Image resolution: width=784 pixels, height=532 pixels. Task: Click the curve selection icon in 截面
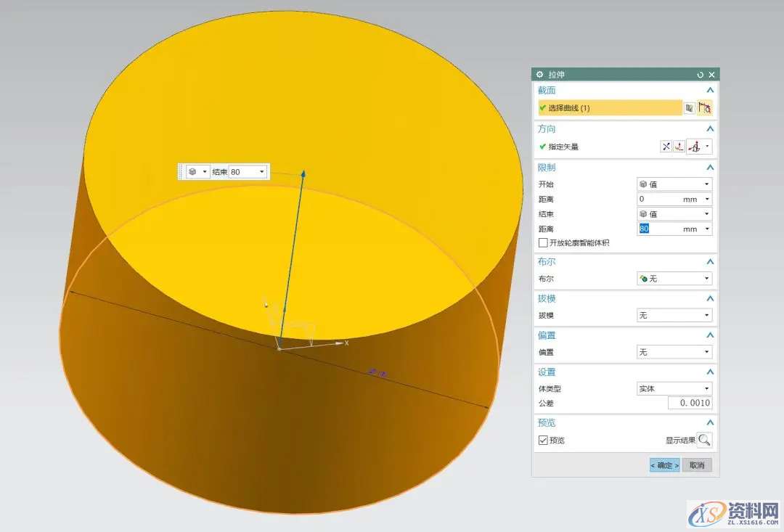[704, 107]
